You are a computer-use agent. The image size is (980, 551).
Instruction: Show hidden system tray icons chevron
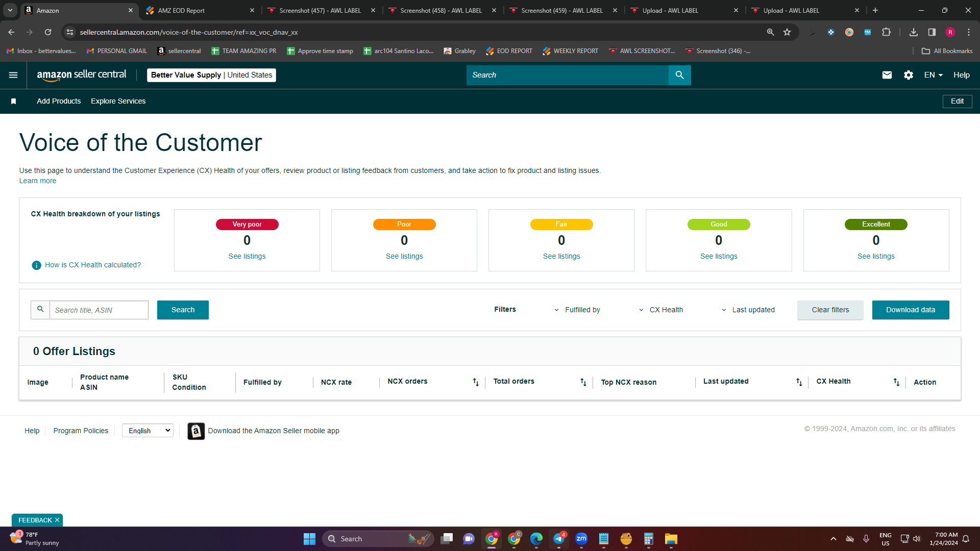click(x=834, y=539)
